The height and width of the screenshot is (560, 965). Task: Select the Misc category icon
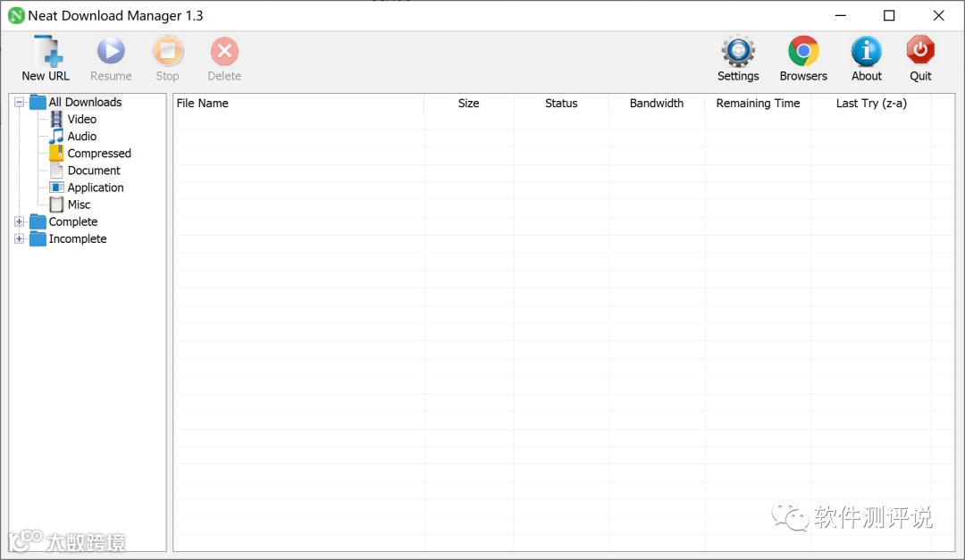click(56, 205)
